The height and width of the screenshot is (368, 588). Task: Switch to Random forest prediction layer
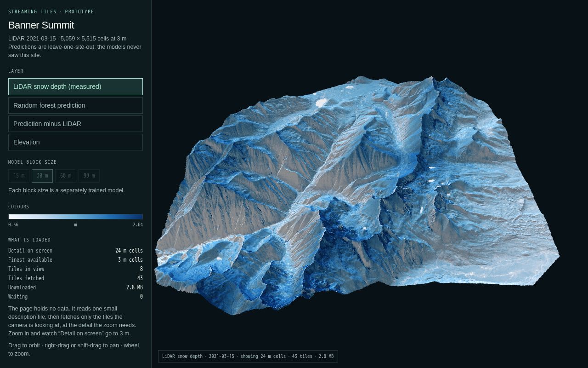pyautogui.click(x=75, y=105)
